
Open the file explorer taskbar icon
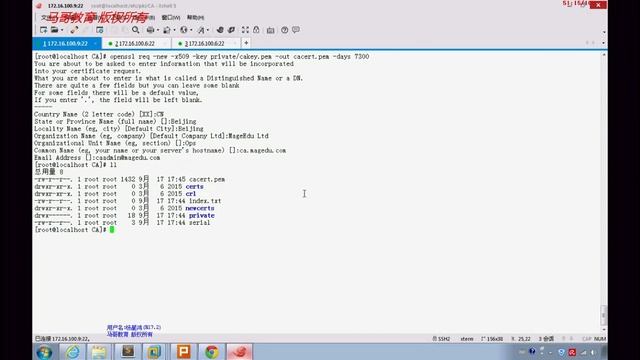(x=99, y=352)
